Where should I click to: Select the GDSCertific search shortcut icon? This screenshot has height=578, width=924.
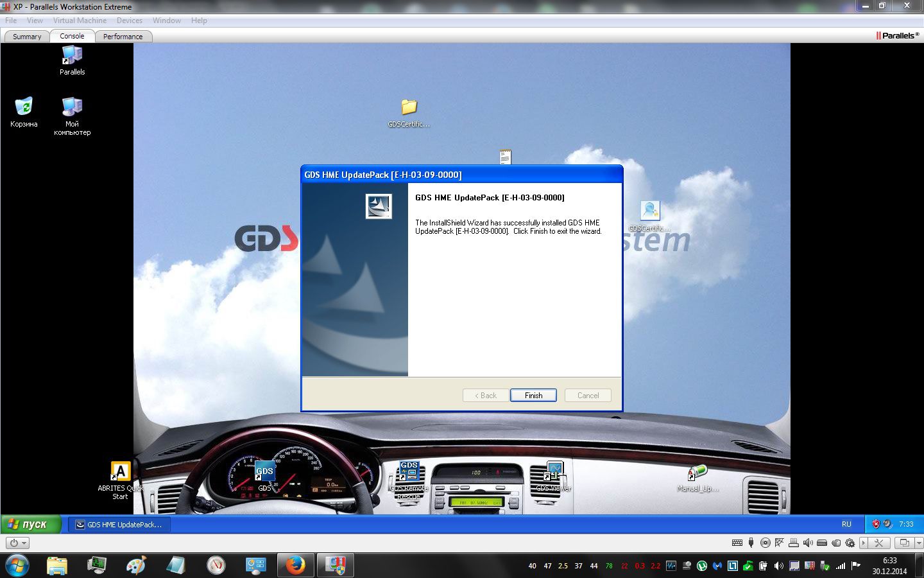click(650, 216)
